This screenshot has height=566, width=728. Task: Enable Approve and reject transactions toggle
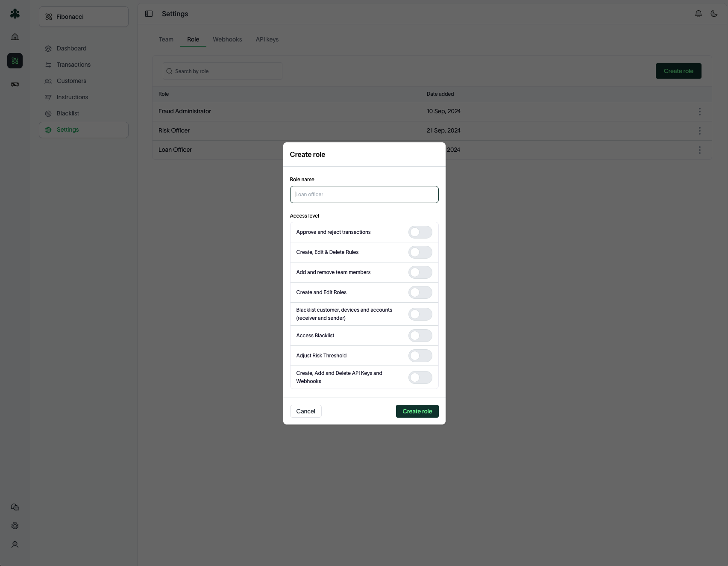pos(420,232)
